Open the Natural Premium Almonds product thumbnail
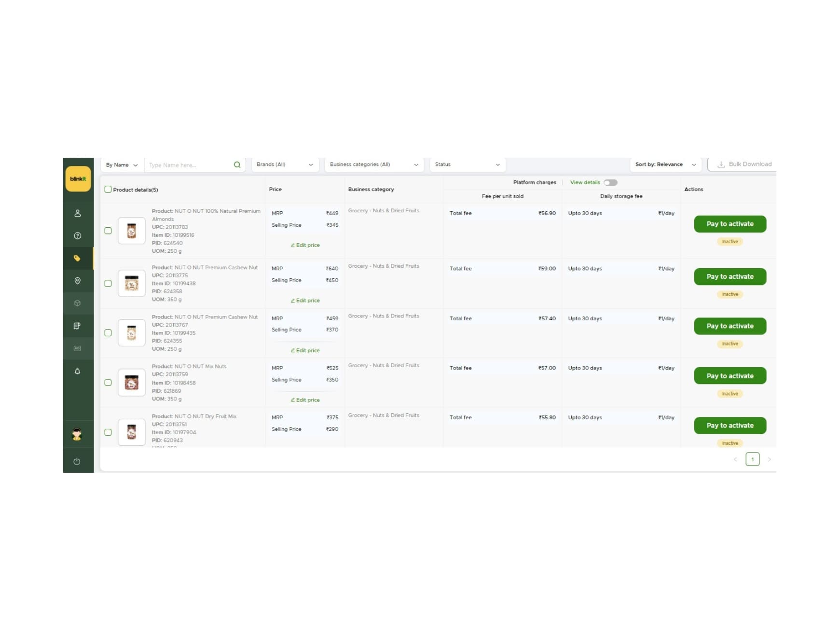840x630 pixels. point(131,231)
